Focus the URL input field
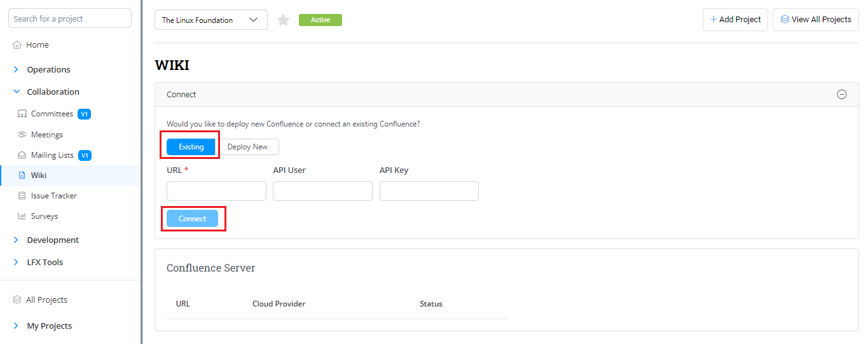This screenshot has width=868, height=344. coord(216,191)
